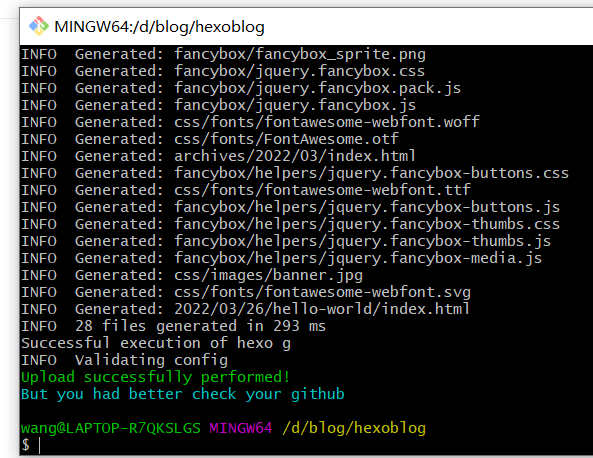The height and width of the screenshot is (458, 593).
Task: Select the jquery.fancybox-buttons.css line
Action: tap(295, 174)
